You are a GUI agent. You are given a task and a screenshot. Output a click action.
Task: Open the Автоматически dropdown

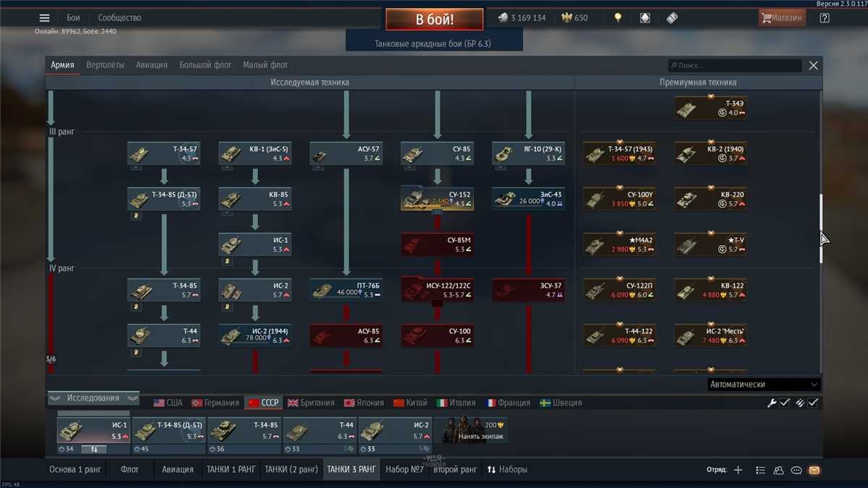pyautogui.click(x=764, y=385)
